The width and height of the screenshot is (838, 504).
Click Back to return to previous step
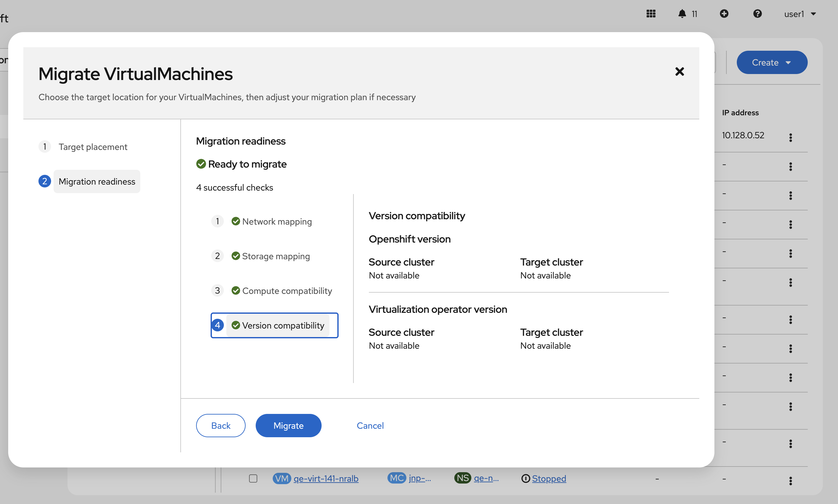pyautogui.click(x=221, y=425)
